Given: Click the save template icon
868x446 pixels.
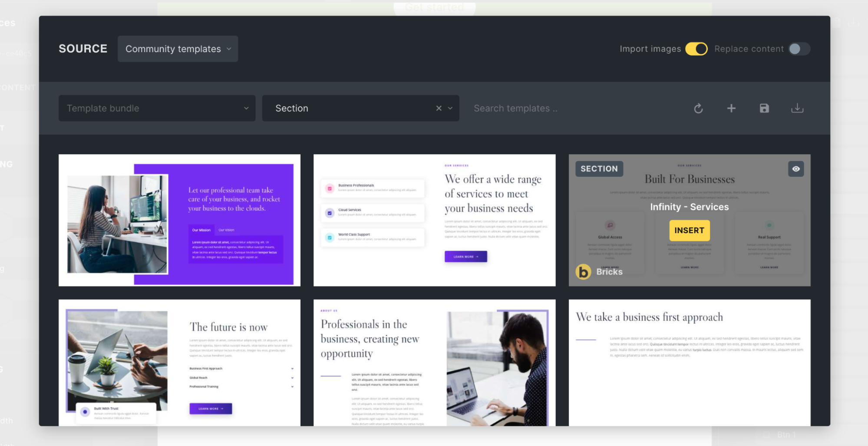Looking at the screenshot, I should [764, 108].
